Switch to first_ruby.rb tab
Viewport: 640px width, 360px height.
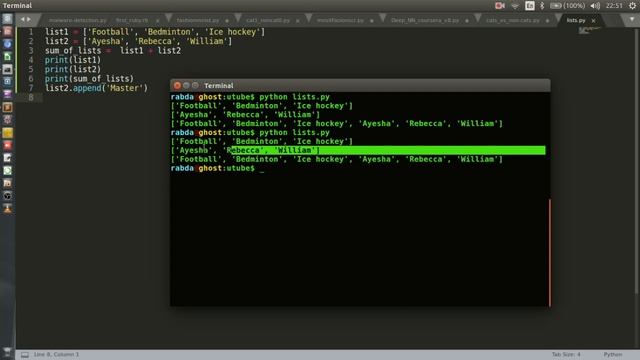[132, 20]
